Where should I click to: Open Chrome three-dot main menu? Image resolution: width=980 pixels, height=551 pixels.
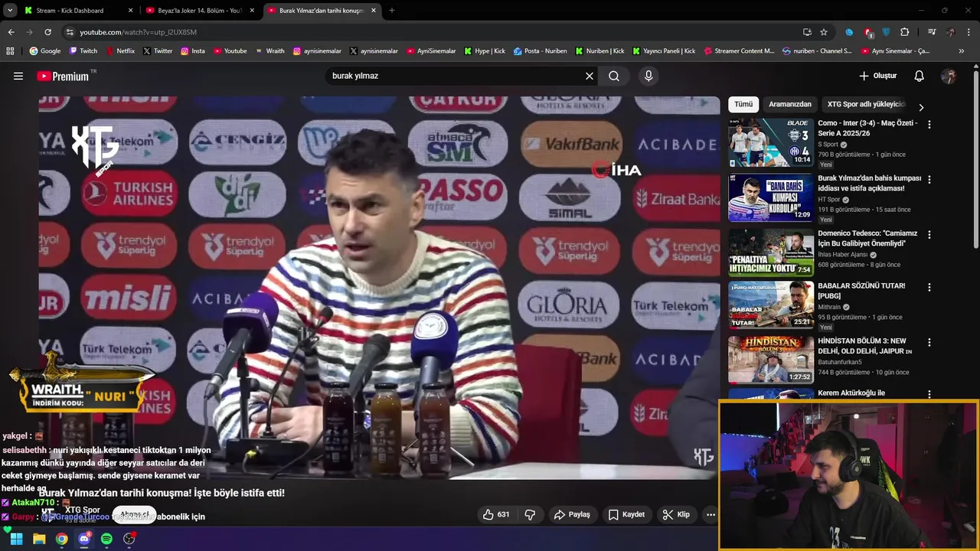click(x=969, y=32)
